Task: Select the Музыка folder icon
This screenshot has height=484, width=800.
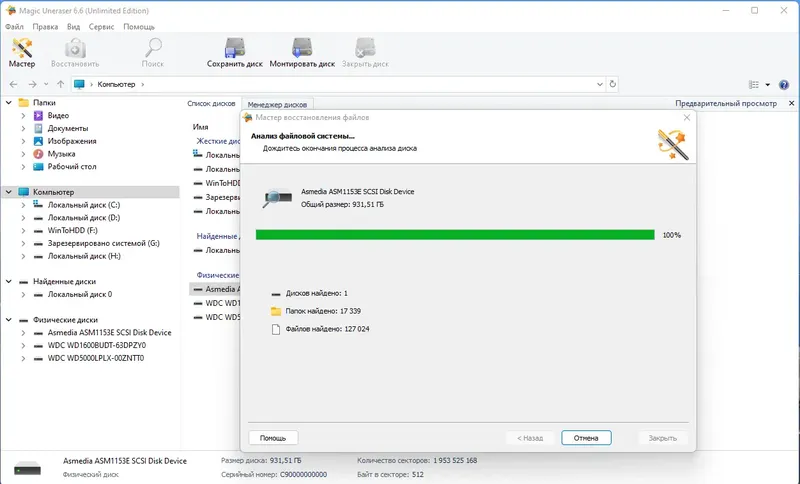Action: pos(38,154)
